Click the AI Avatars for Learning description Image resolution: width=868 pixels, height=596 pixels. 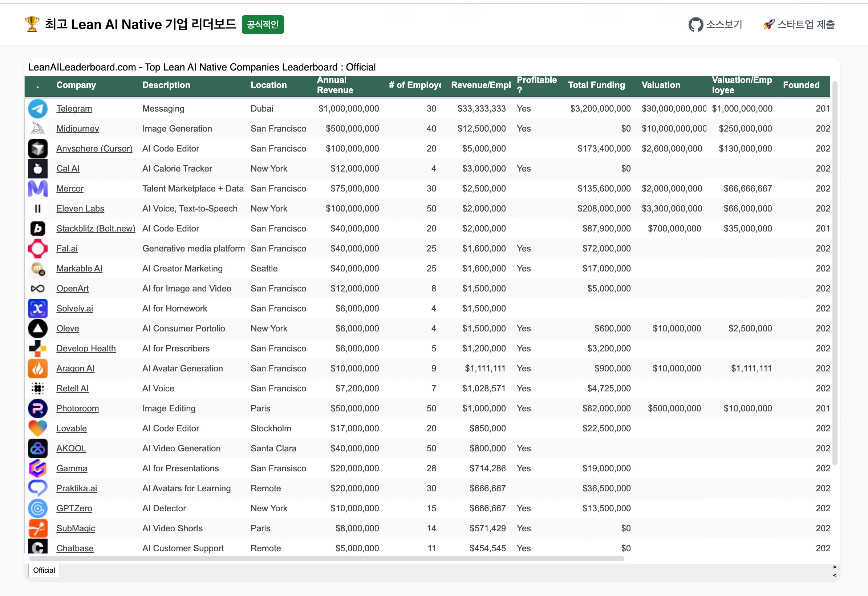click(x=186, y=488)
